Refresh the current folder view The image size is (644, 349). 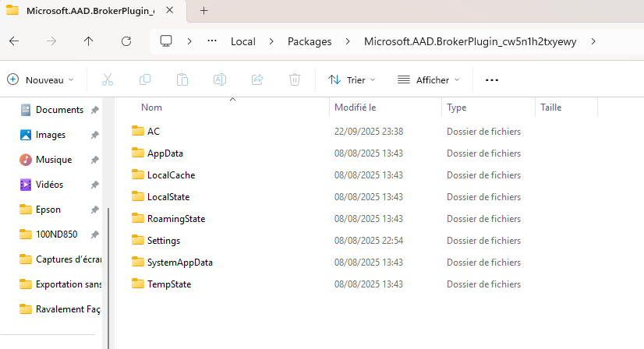tap(126, 41)
